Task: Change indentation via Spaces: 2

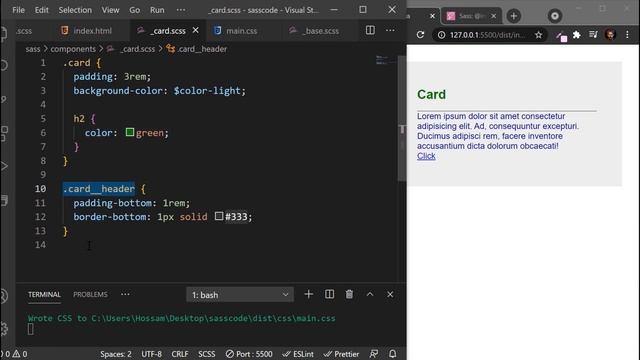Action: click(116, 354)
